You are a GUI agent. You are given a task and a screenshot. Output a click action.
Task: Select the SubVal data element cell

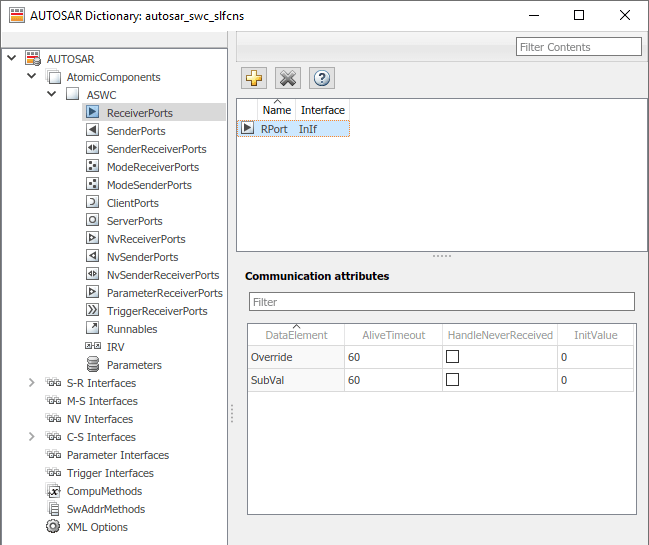pos(296,380)
